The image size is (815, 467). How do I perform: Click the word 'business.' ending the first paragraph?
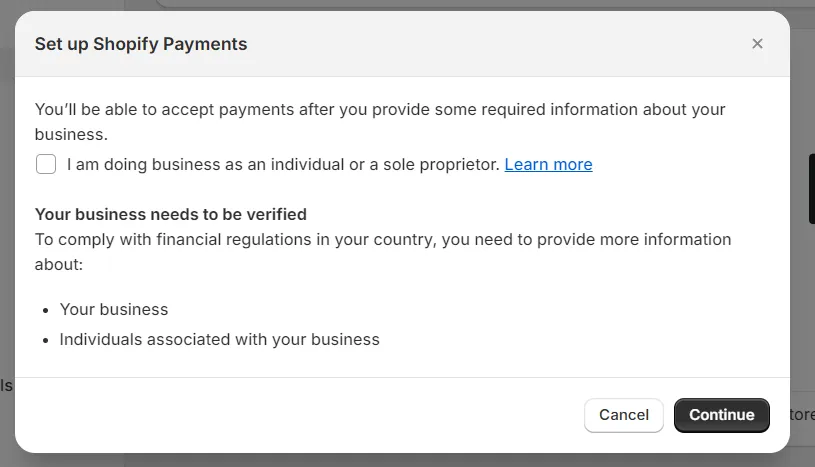(x=71, y=134)
